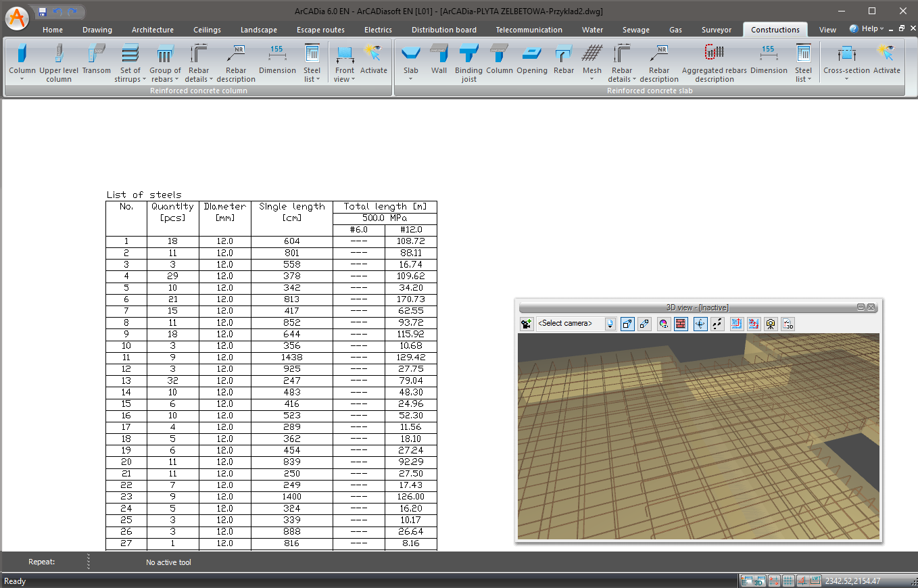
Task: Open the color render settings in 3D view
Action: pos(664,324)
